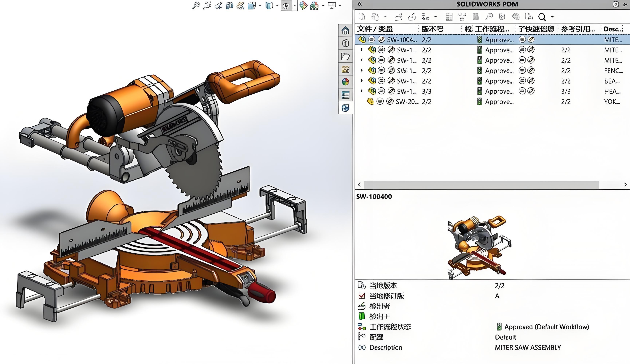This screenshot has width=630, height=364.
Task: Click the horizontal scrollbar of file list
Action: pyautogui.click(x=481, y=185)
